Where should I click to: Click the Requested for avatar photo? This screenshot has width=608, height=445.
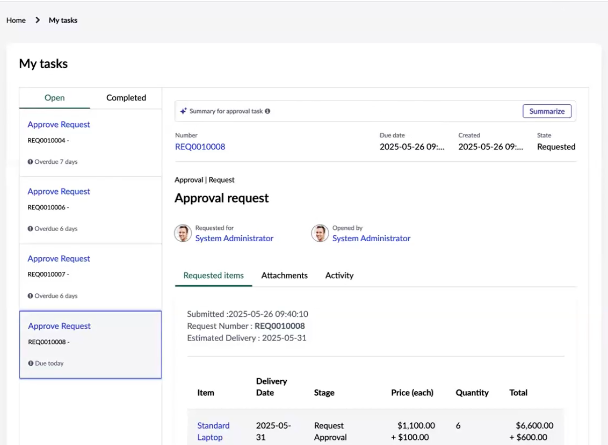tap(183, 233)
